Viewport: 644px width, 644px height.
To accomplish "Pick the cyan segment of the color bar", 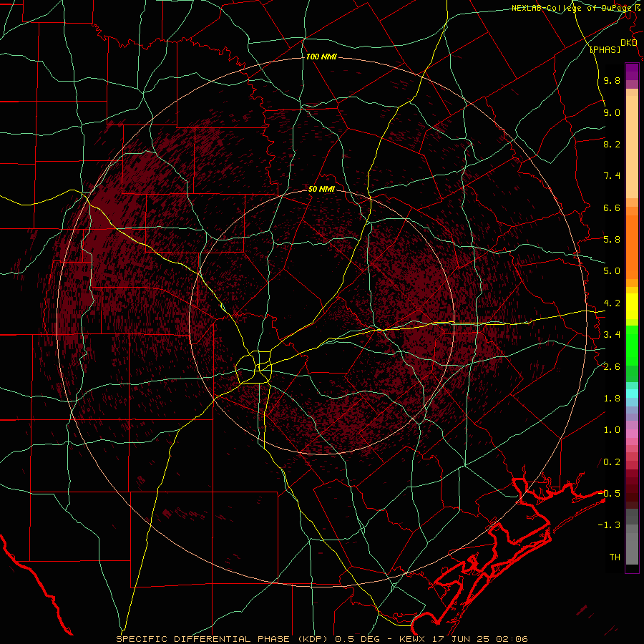I will 632,394.
